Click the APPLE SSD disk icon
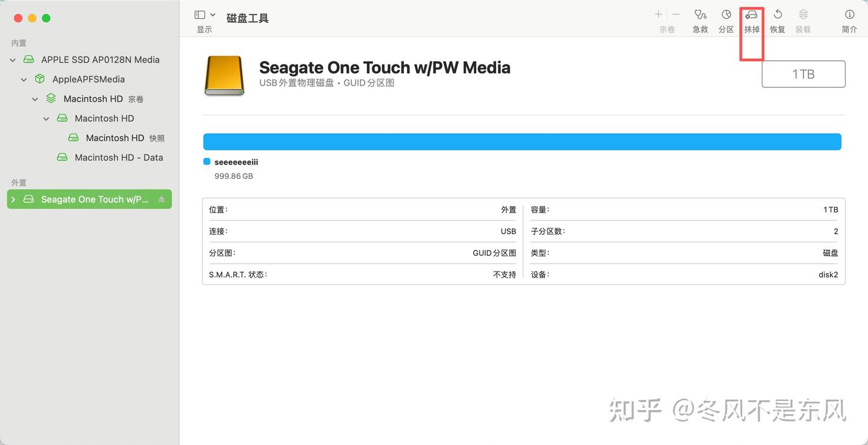Viewport: 868px width, 445px height. tap(28, 60)
